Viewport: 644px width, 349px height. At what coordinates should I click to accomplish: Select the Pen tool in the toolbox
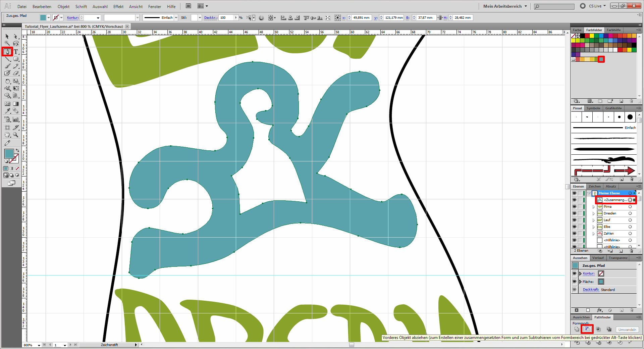(7, 52)
